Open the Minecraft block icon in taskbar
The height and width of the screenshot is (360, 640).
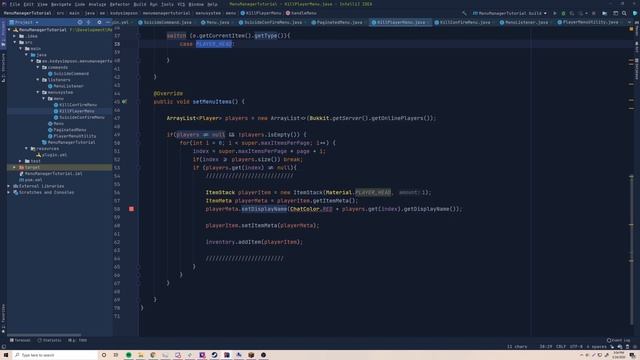[x=251, y=355]
